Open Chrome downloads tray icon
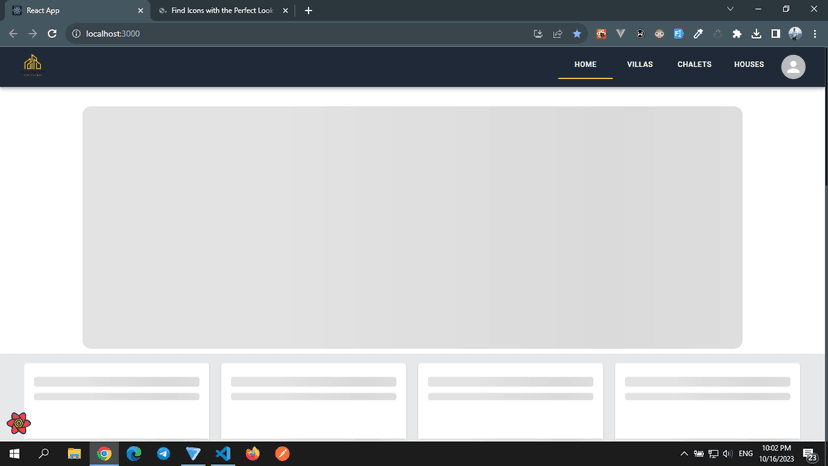This screenshot has width=828, height=466. 756,34
